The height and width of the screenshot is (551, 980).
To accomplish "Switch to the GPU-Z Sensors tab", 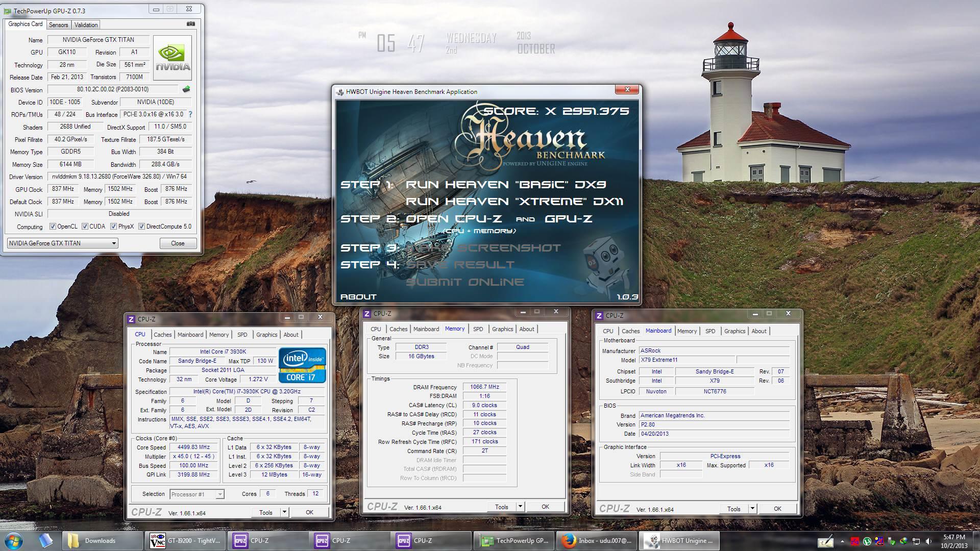I will [x=58, y=24].
